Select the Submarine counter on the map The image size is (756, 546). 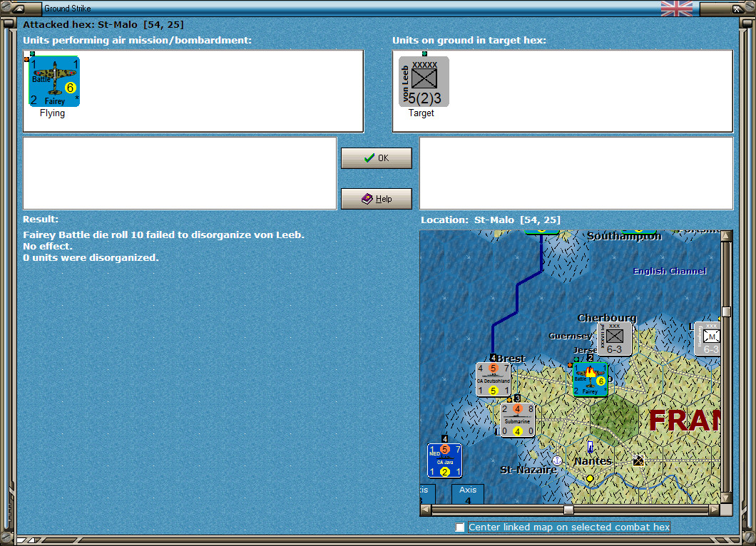[x=517, y=421]
